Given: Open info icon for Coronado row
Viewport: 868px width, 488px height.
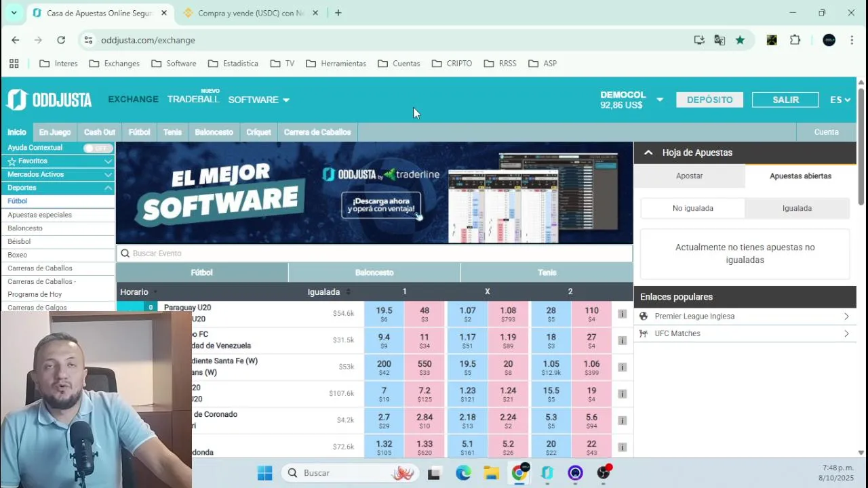Looking at the screenshot, I should [x=622, y=421].
